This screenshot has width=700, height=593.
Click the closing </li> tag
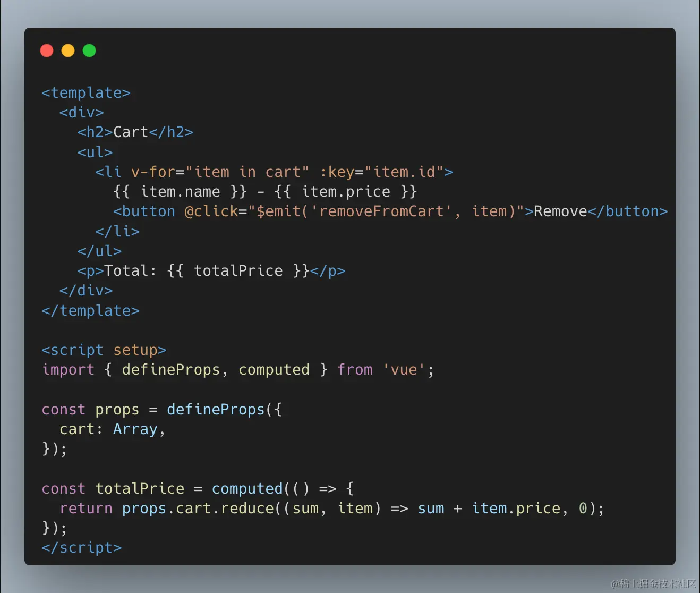point(117,232)
